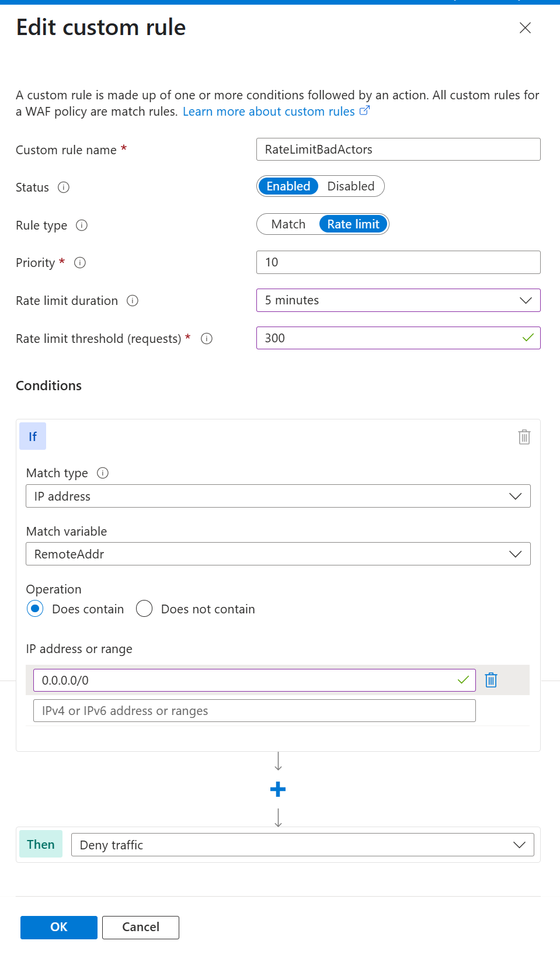Viewport: 560px width, 958px height.
Task: Add a new condition with plus icon
Action: [x=278, y=790]
